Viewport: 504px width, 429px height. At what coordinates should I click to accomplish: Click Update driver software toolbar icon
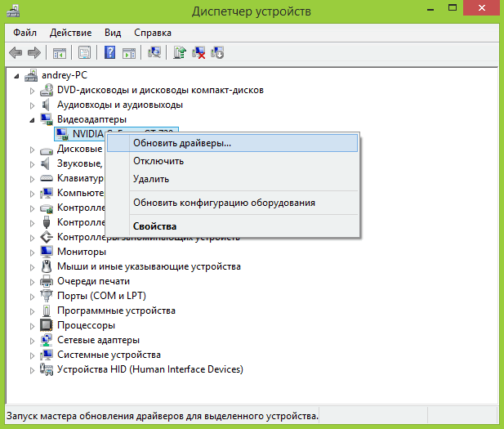pos(180,53)
